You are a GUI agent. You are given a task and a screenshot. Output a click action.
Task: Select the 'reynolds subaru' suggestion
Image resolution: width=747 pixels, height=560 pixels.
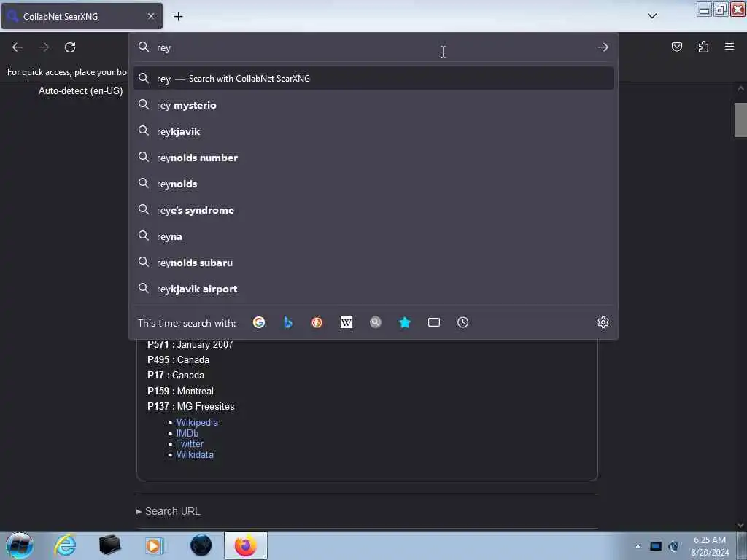373,262
